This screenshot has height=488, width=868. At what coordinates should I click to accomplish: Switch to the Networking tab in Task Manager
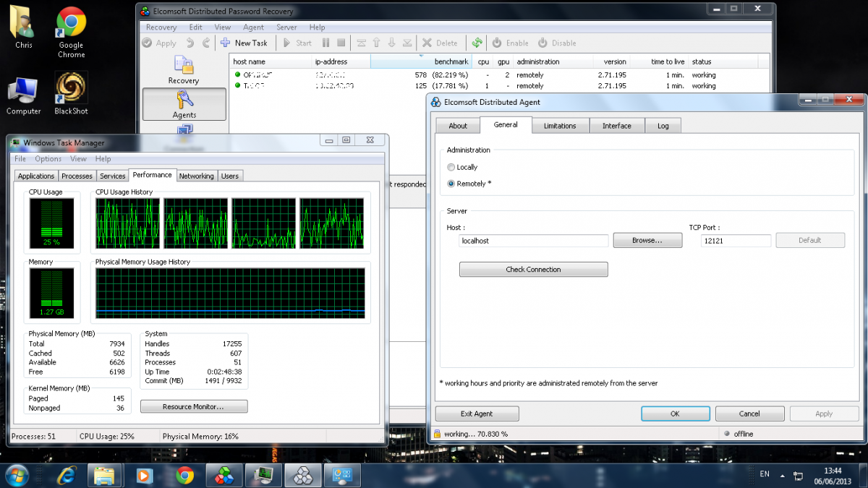pyautogui.click(x=196, y=176)
